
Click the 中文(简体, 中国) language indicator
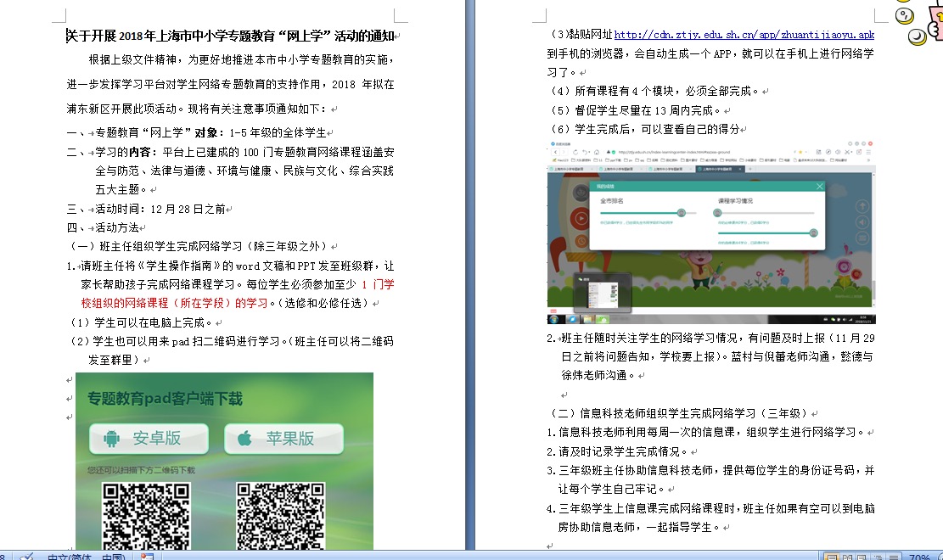pos(85,557)
